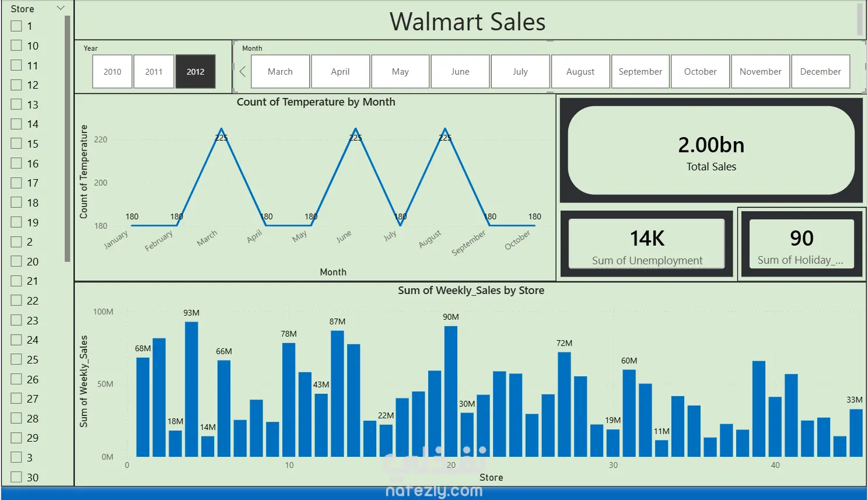868x500 pixels.
Task: Check the Store 10 checkbox
Action: click(16, 46)
